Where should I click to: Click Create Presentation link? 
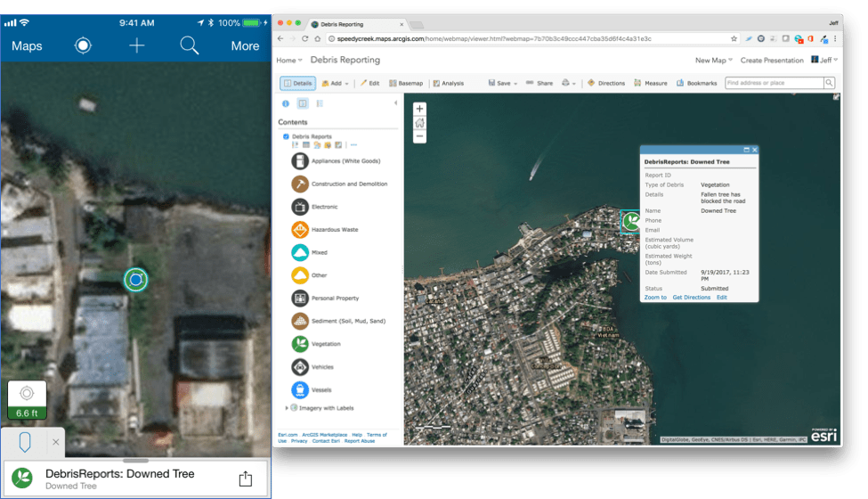(771, 60)
